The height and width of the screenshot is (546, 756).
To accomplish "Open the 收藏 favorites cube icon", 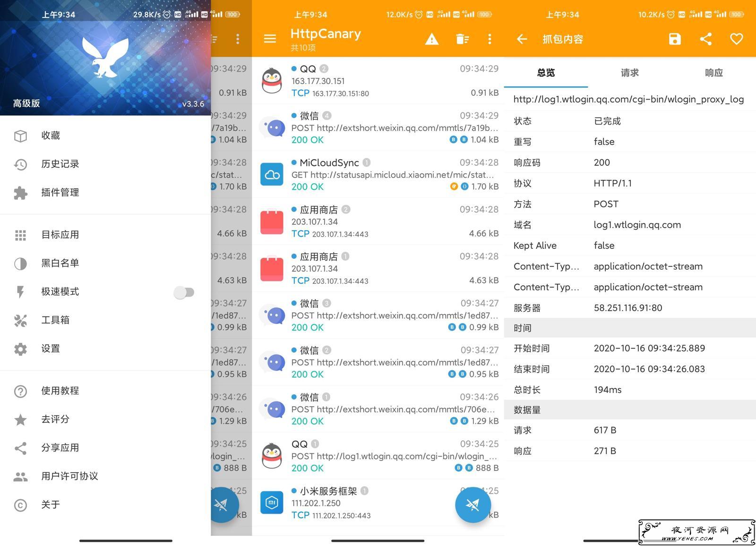I will click(x=20, y=136).
